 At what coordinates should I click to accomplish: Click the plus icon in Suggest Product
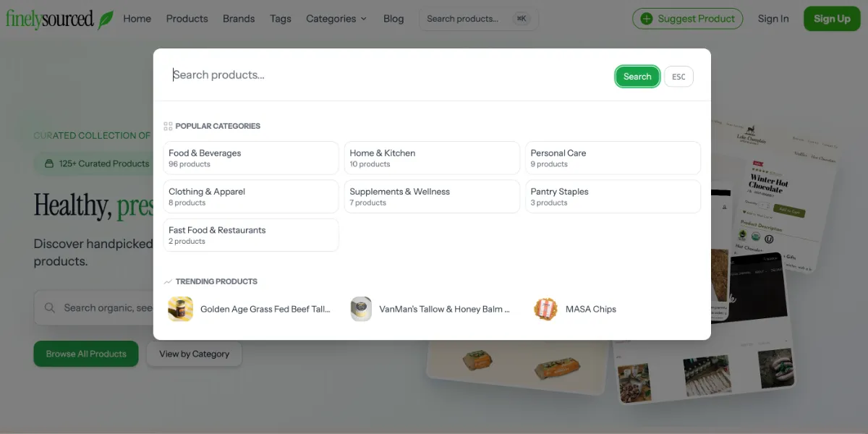click(647, 19)
